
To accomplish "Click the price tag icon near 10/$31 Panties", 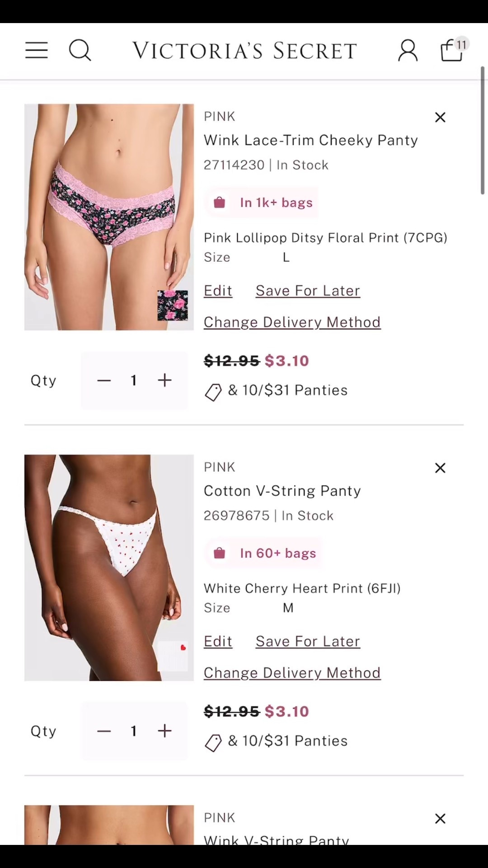I will 213,392.
